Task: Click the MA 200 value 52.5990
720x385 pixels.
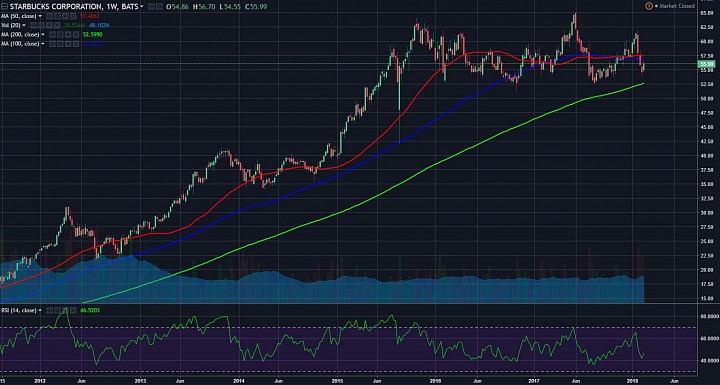Action: pos(92,34)
